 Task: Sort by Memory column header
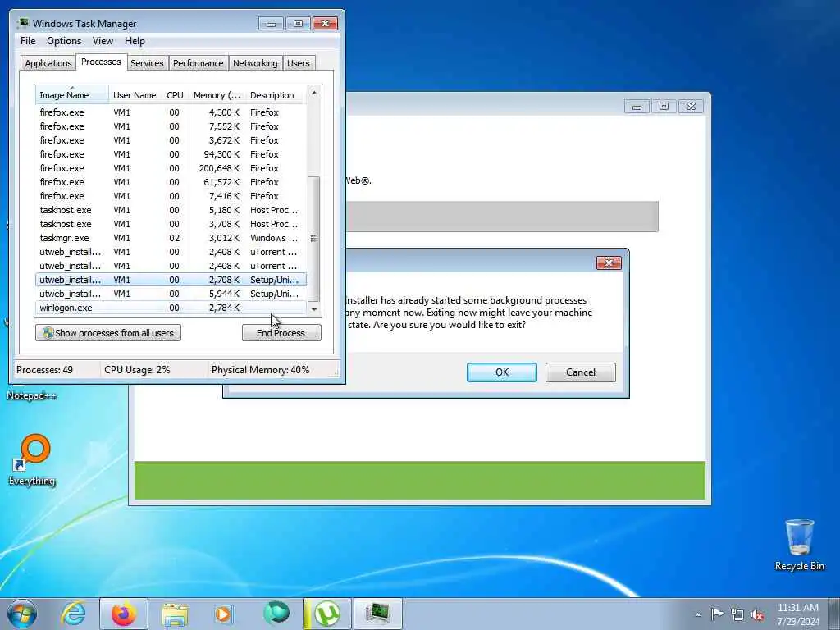(x=217, y=95)
